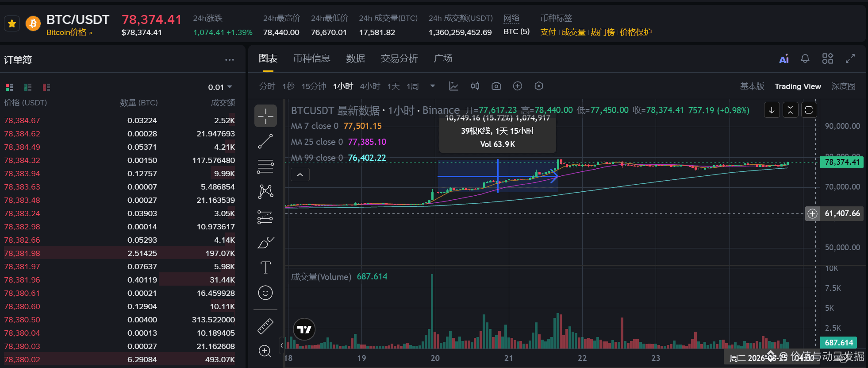Open the AI assistant icon
Viewport: 868px width, 368px height.
pos(784,59)
